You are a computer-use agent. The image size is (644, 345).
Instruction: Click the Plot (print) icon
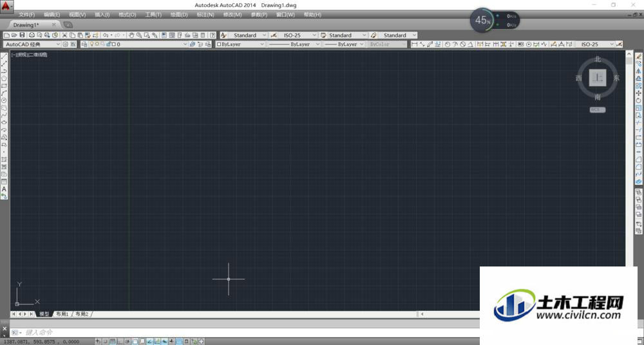pos(32,35)
